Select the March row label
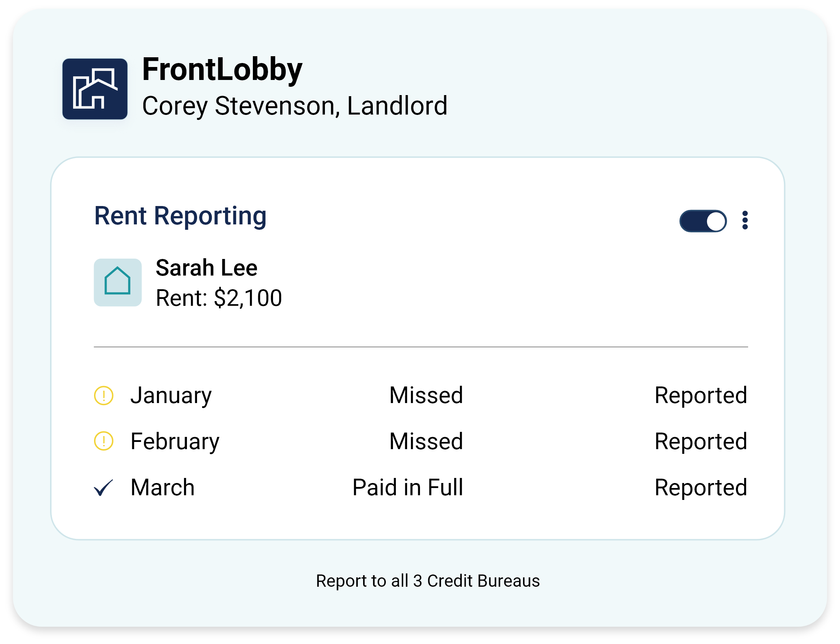 [x=162, y=488]
